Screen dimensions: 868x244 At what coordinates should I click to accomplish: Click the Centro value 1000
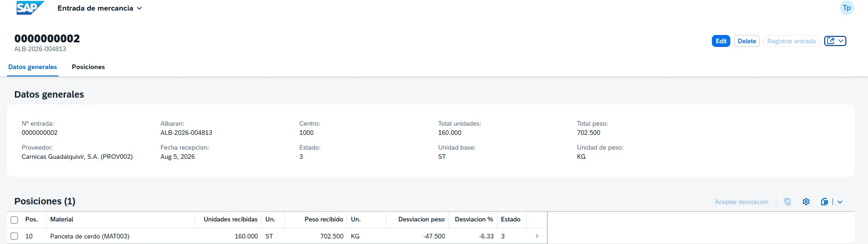pos(306,133)
